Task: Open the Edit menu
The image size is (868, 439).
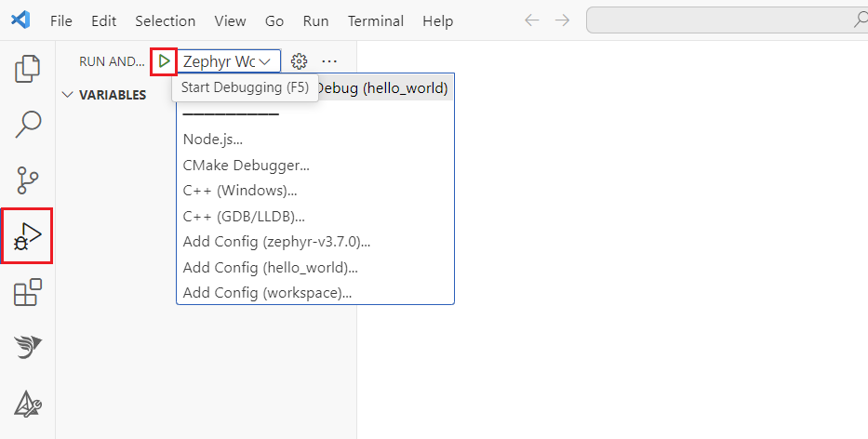Action: [x=103, y=21]
